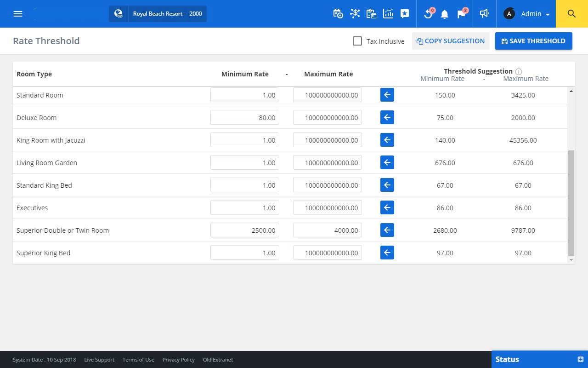This screenshot has width=588, height=368.
Task: Click the undo arrow icon with badge 0
Action: click(x=428, y=14)
